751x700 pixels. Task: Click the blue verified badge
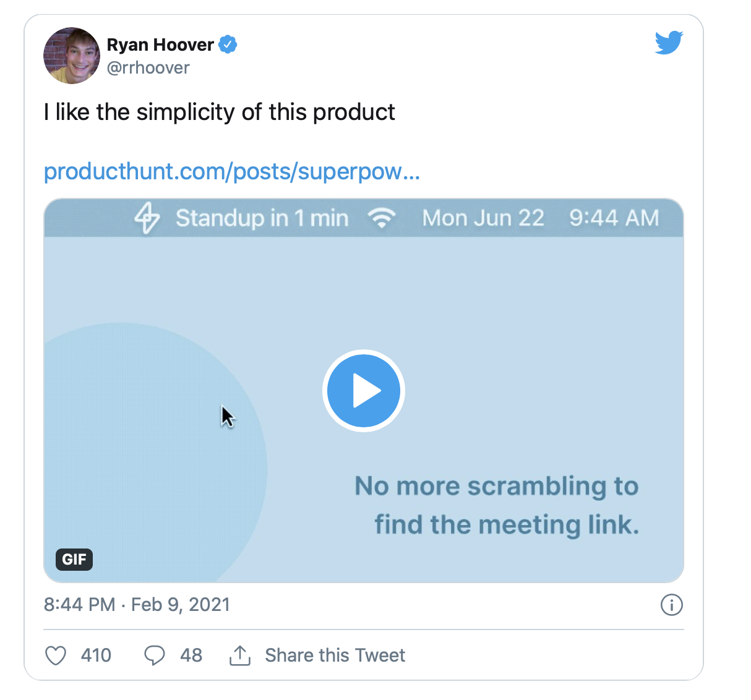point(228,45)
